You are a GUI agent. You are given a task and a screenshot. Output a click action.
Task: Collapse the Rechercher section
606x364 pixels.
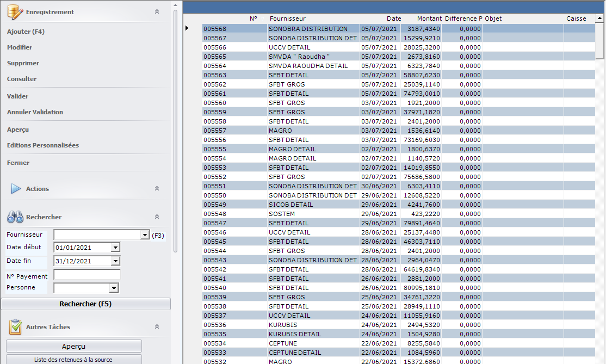click(x=157, y=217)
